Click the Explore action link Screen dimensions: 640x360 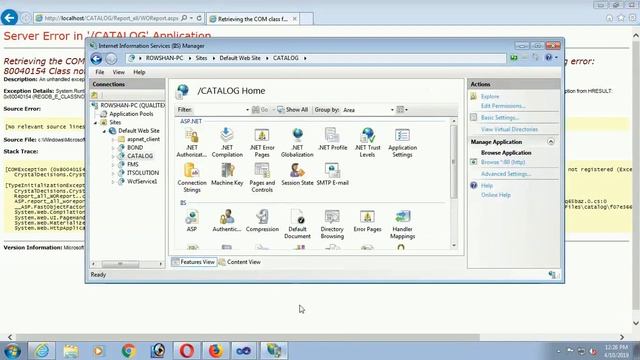click(x=490, y=97)
